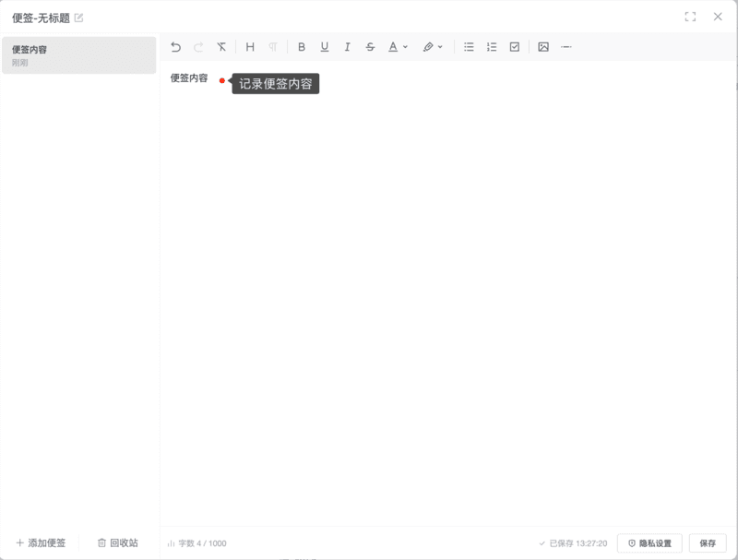Screen dimensions: 738x560
Task: Click the undo arrow icon
Action: tap(175, 46)
